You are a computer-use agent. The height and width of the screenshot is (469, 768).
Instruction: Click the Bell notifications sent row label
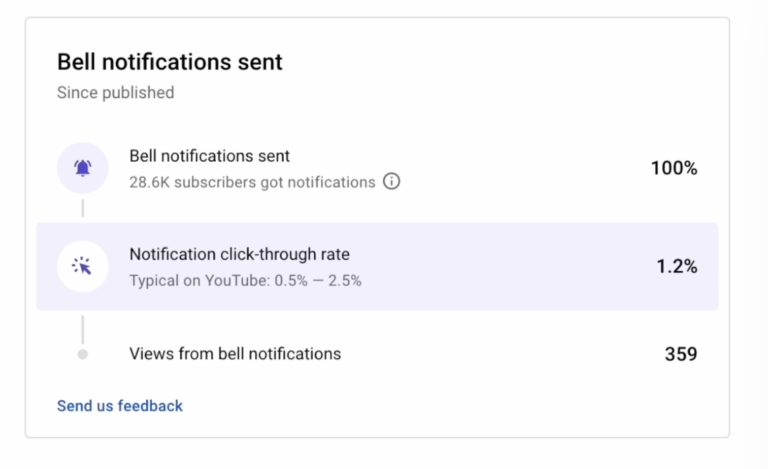[x=210, y=156]
